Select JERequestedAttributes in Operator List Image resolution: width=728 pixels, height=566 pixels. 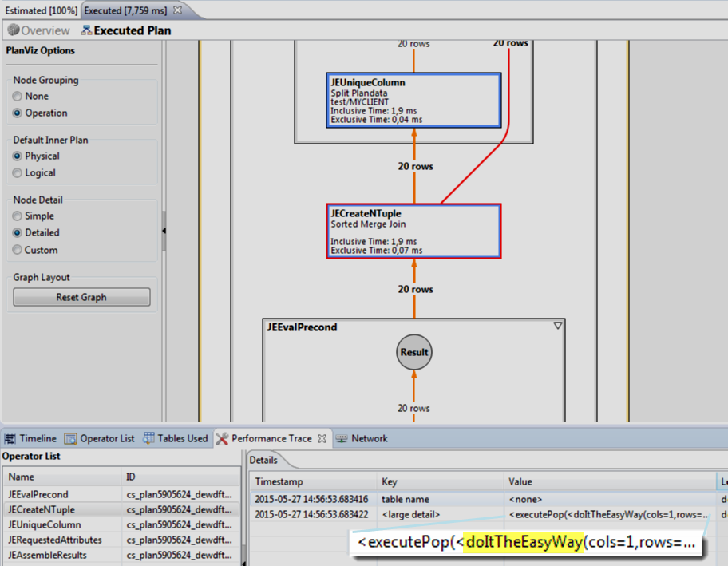[x=121, y=540]
